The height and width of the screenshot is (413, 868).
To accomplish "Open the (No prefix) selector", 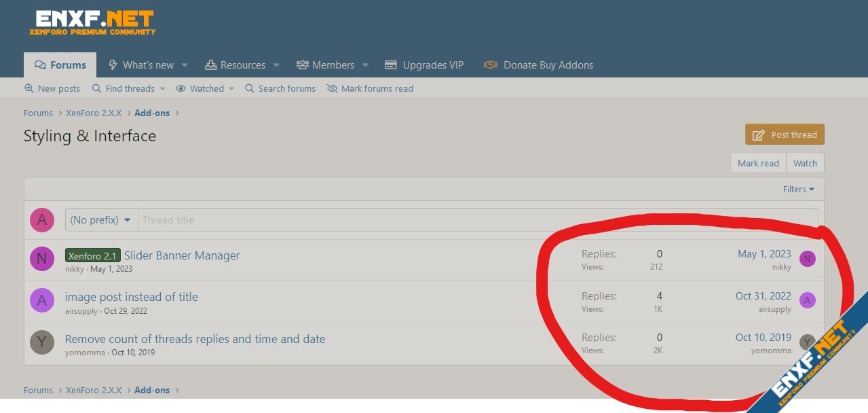I will click(x=101, y=220).
